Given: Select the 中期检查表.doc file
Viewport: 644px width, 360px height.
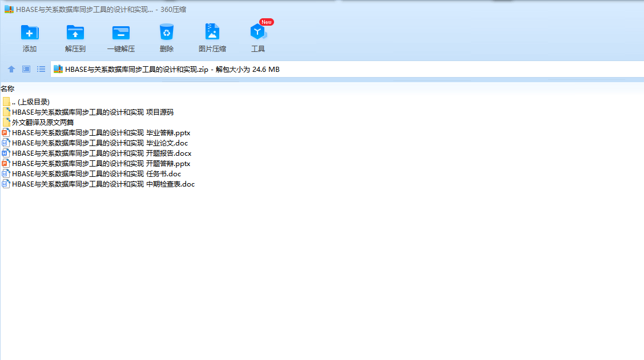Looking at the screenshot, I should pyautogui.click(x=103, y=184).
